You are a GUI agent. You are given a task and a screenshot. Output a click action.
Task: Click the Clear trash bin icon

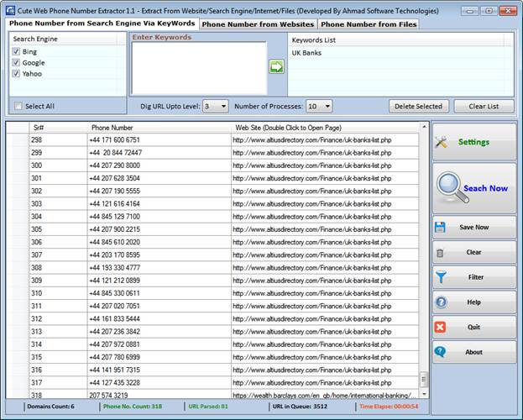pyautogui.click(x=440, y=252)
